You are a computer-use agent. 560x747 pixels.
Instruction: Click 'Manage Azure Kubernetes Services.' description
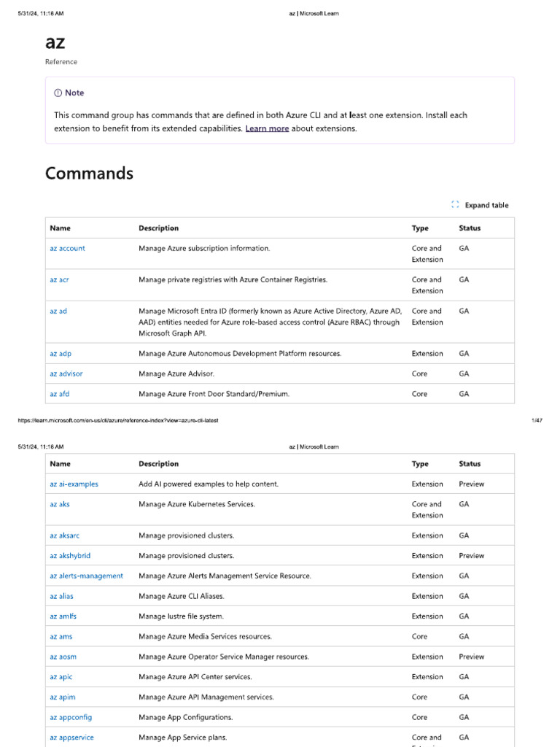tap(197, 504)
